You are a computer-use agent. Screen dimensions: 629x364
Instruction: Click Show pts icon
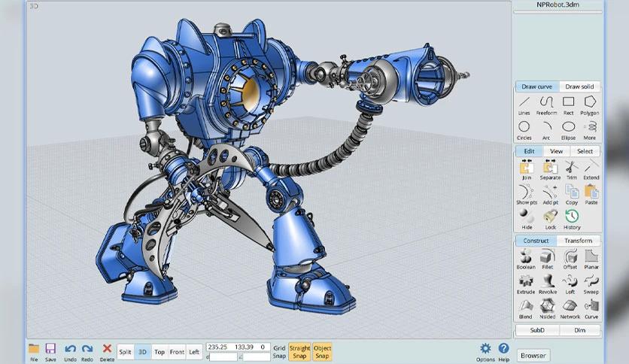527,195
